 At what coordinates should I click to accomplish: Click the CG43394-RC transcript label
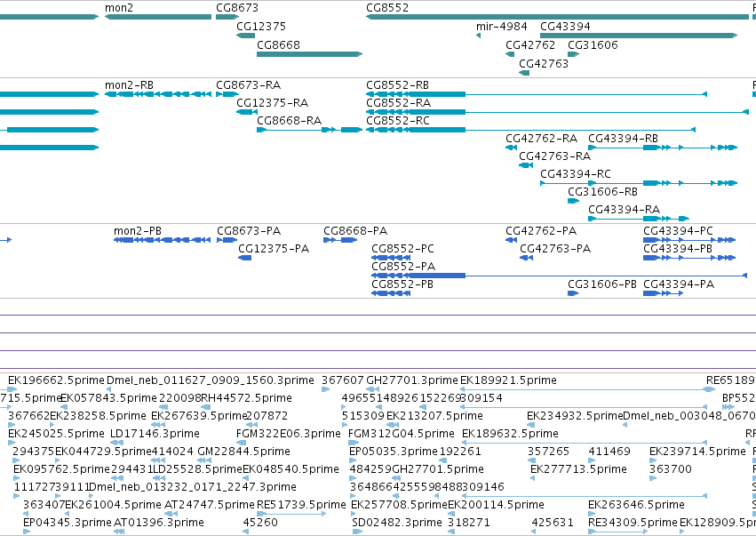(576, 174)
